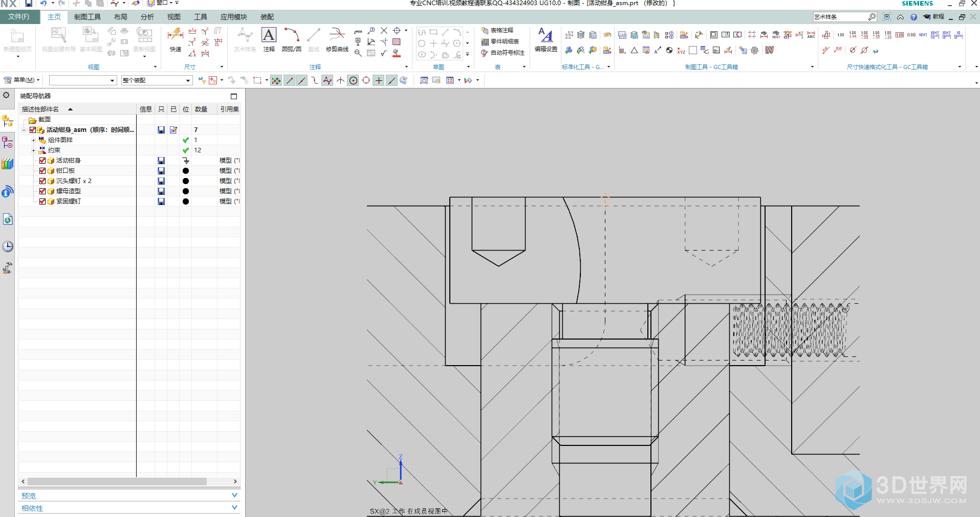Activate the 修剪曲线 trim curve tool
Image resolution: width=980 pixels, height=517 pixels.
337,40
